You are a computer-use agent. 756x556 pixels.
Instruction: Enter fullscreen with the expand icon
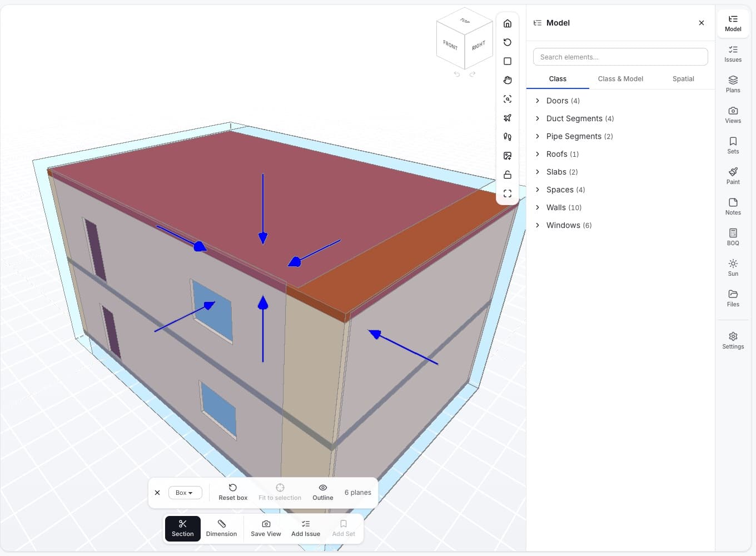click(x=508, y=193)
